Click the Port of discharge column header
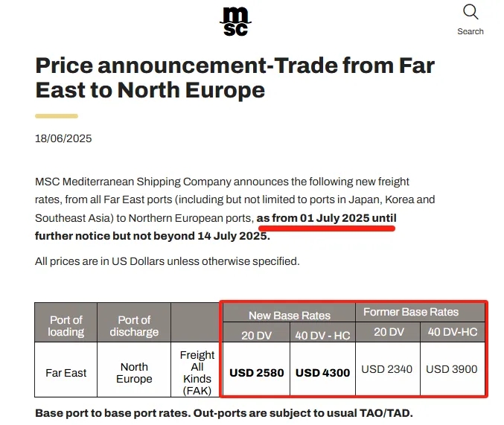The image size is (504, 425). 134,326
